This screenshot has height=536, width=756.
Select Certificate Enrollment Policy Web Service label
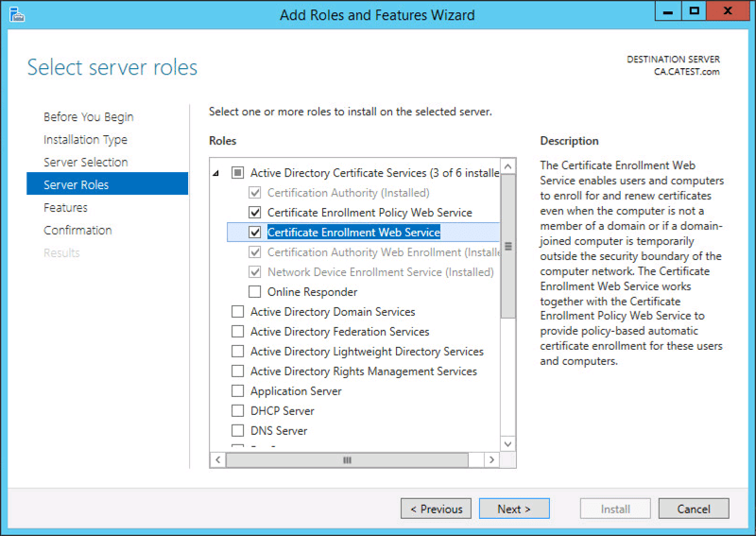point(369,213)
